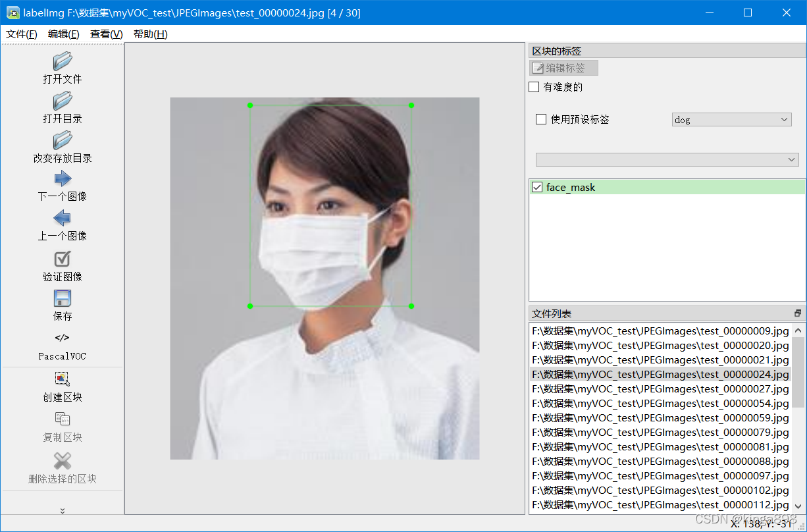Image resolution: width=807 pixels, height=532 pixels.
Task: Click the Duplicate RectBox (复制区块) icon
Action: (63, 419)
